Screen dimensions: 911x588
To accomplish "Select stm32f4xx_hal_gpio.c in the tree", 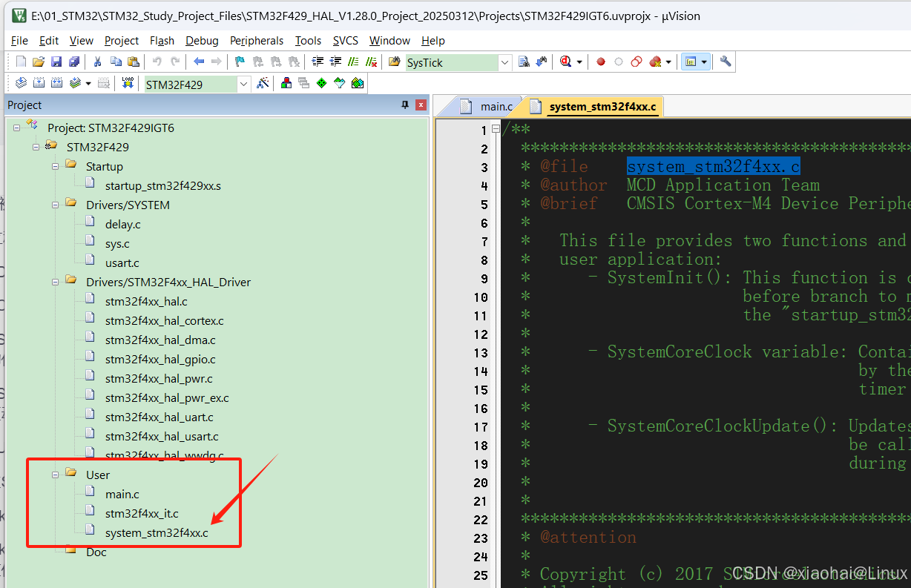I will pos(160,359).
